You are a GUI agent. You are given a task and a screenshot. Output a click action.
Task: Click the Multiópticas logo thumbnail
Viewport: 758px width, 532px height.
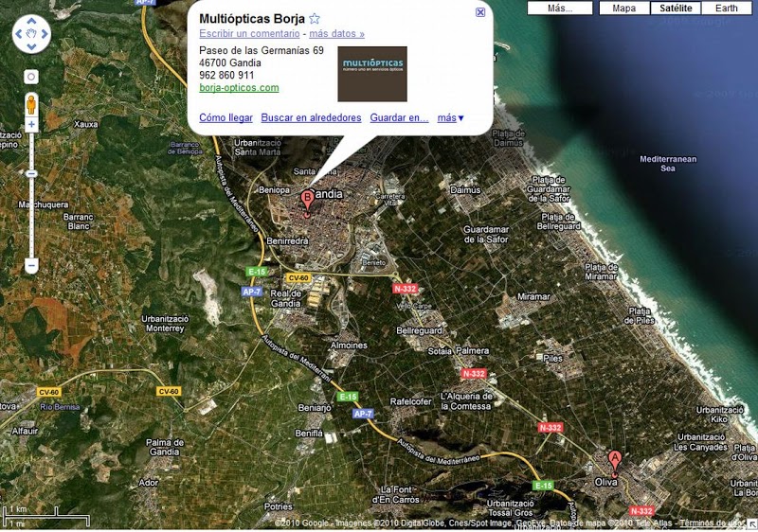point(372,74)
